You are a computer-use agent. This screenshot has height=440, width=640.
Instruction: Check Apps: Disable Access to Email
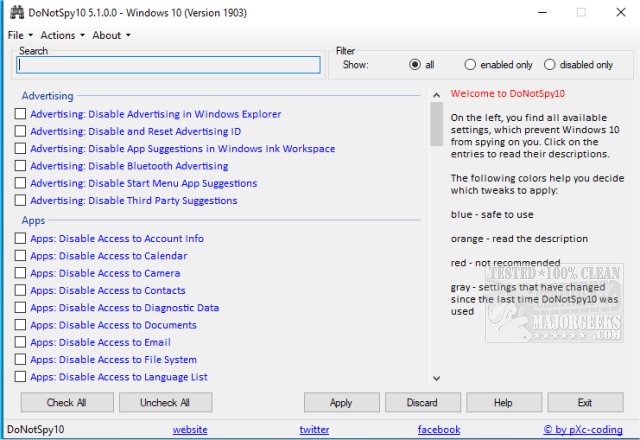pyautogui.click(x=20, y=342)
